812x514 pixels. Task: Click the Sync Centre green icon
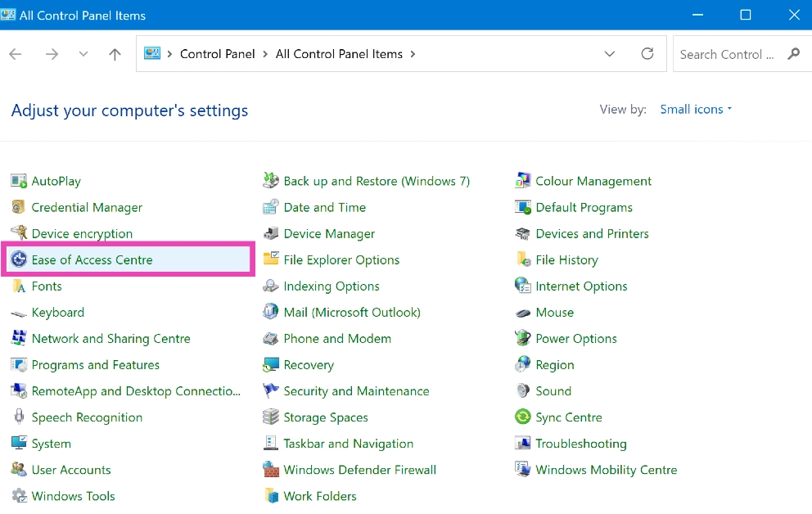523,417
